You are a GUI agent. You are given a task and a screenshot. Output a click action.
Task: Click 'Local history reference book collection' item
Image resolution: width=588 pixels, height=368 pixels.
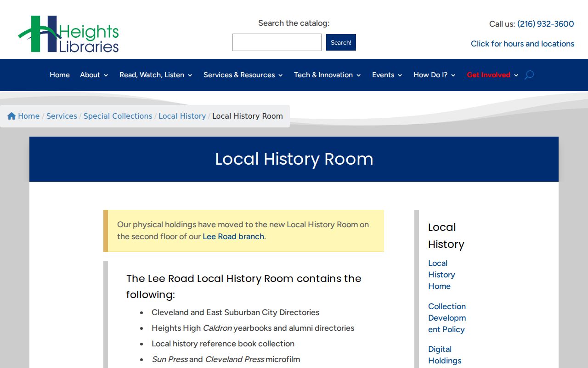click(223, 344)
